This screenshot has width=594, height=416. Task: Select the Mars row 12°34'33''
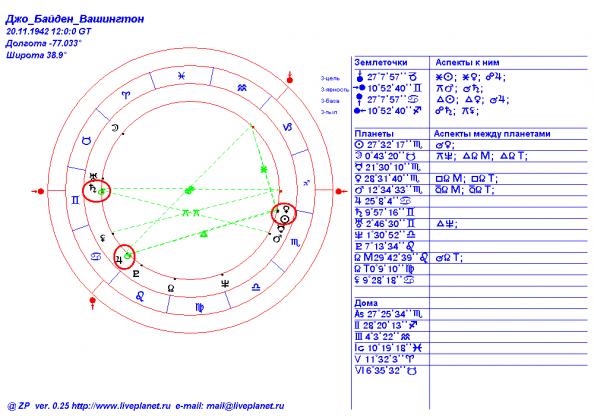[x=470, y=190]
